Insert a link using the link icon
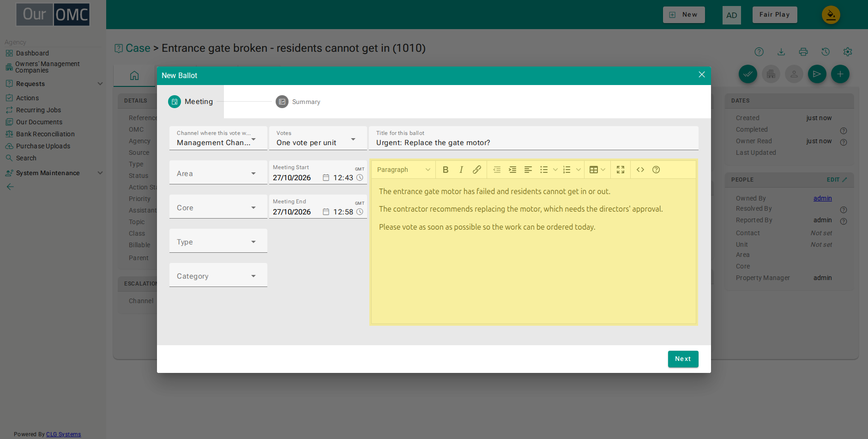The image size is (868, 439). tap(477, 170)
